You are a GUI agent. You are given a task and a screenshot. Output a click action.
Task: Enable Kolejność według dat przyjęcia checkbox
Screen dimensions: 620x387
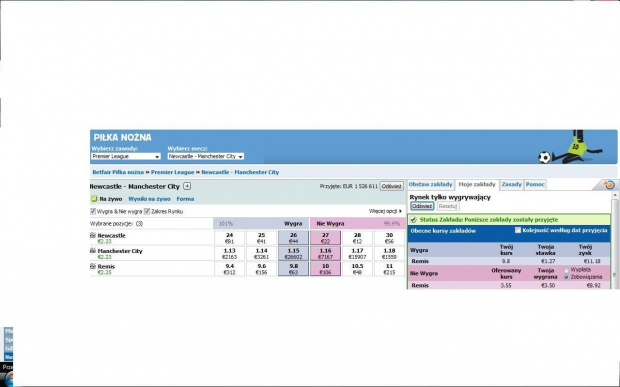518,230
